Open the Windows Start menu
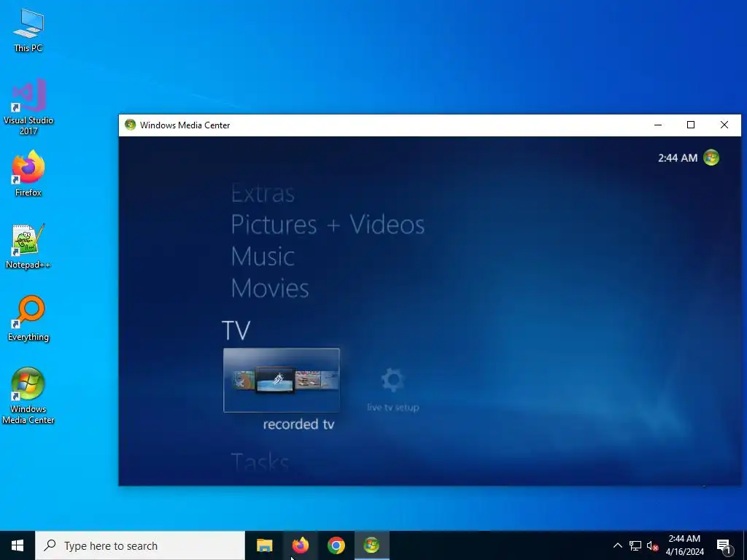The width and height of the screenshot is (747, 560). point(18,545)
